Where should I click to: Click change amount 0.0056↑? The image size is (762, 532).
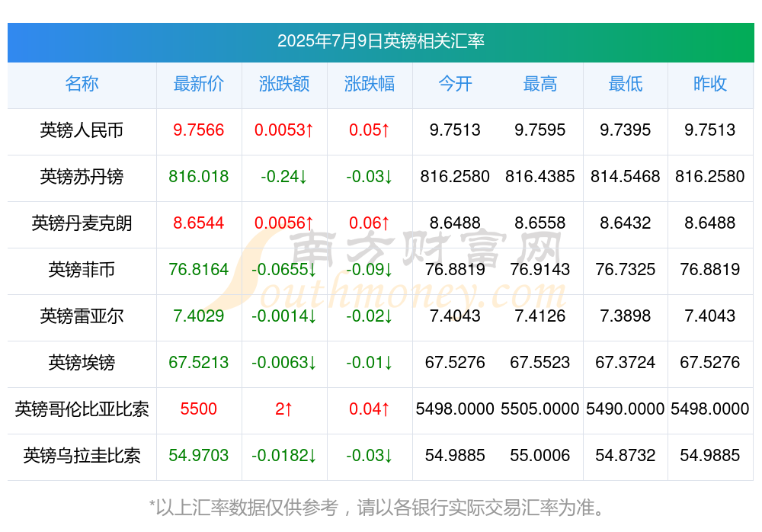[x=284, y=223]
